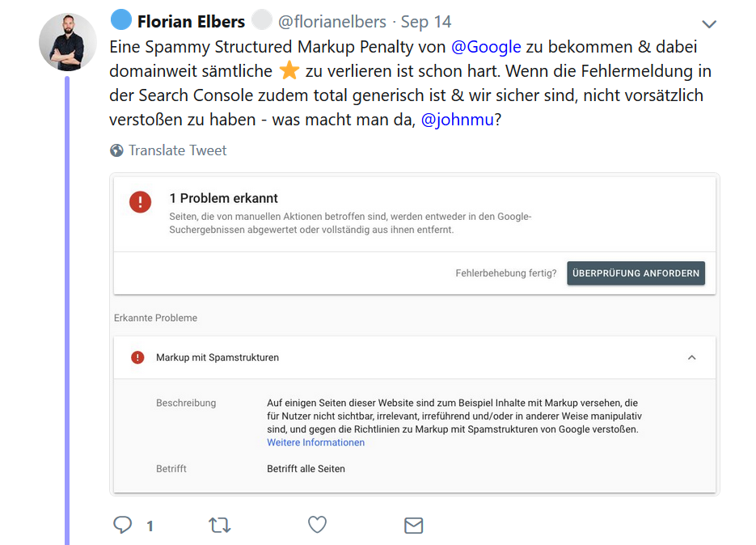Click the heart to like the tweet

click(317, 525)
